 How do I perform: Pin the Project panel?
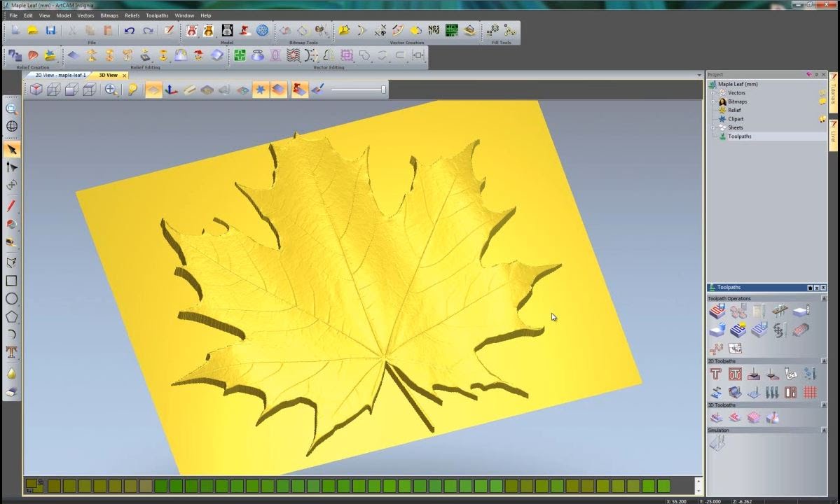[x=816, y=74]
